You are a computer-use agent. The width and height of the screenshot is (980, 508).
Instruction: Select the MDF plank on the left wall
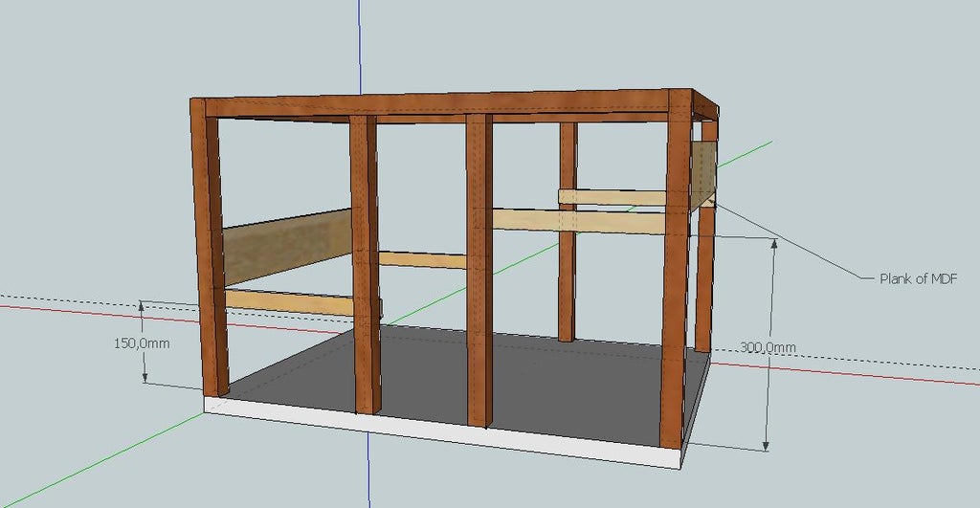(287, 247)
